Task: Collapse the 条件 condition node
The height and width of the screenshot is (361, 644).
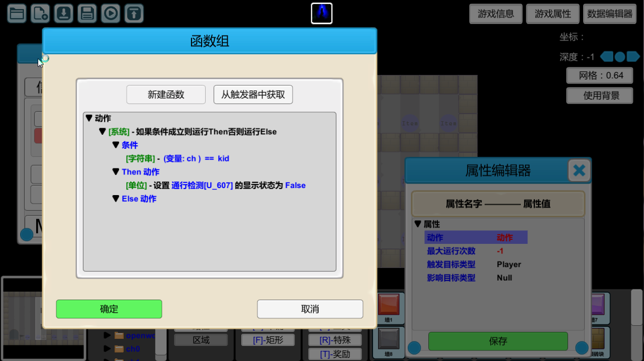Action: pyautogui.click(x=116, y=145)
